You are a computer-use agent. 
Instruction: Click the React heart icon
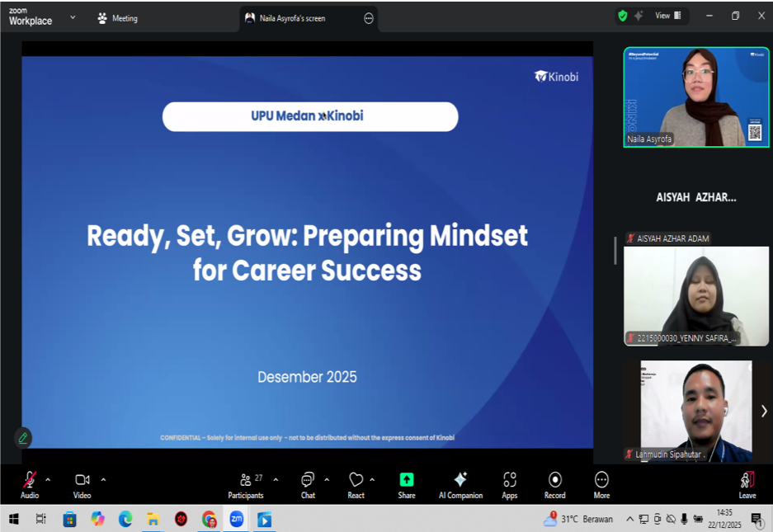(356, 481)
